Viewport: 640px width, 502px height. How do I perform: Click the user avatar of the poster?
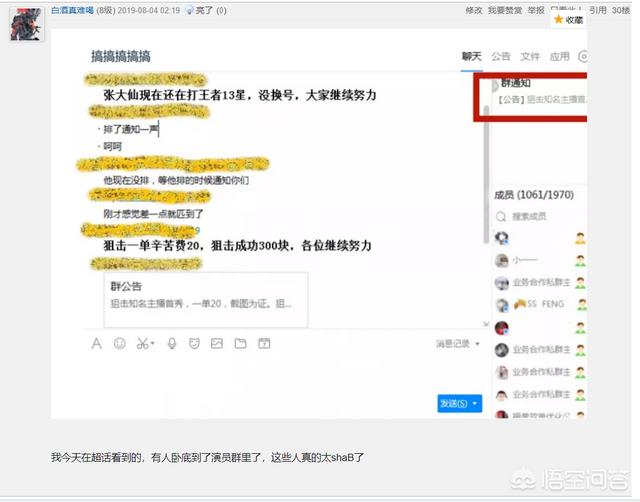26,24
